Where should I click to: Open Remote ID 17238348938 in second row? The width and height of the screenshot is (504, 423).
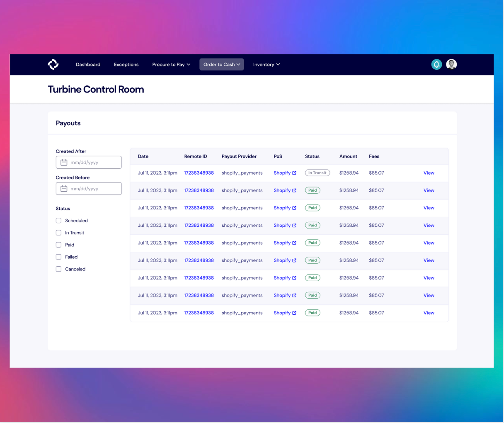(x=199, y=190)
